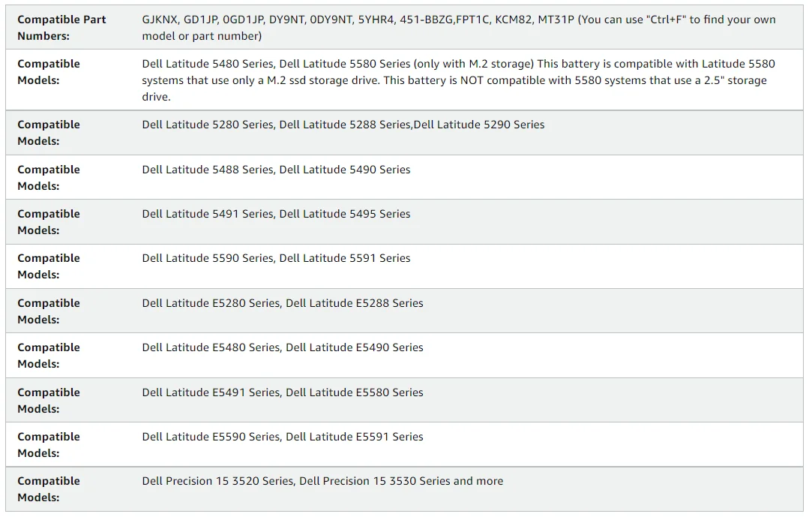Click "Compatible Models:" label beside the Latitude 5280 row

coord(49,133)
